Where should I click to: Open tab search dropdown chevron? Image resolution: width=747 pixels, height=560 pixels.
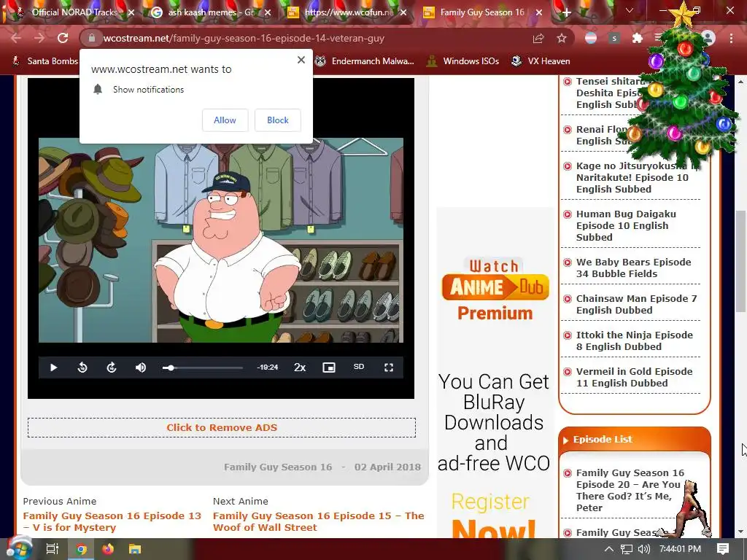[630, 10]
